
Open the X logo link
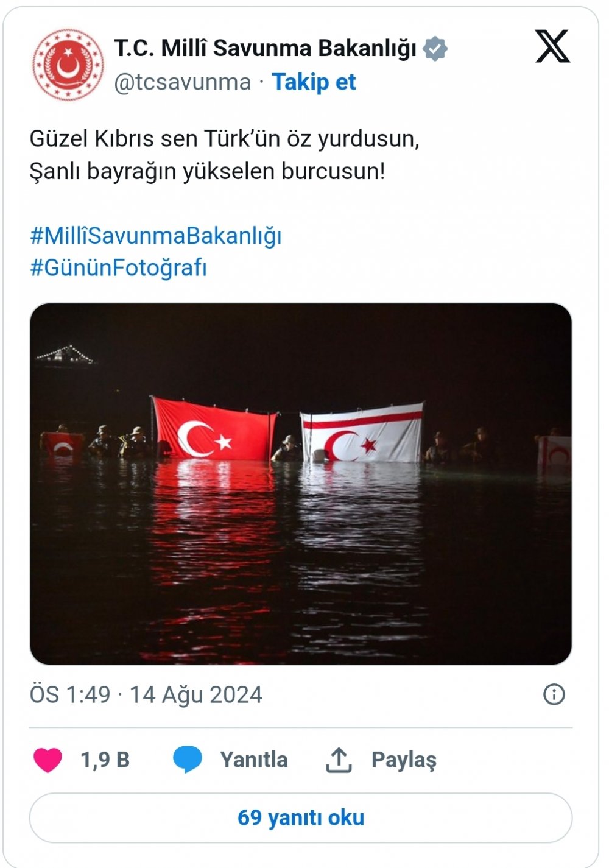point(552,46)
